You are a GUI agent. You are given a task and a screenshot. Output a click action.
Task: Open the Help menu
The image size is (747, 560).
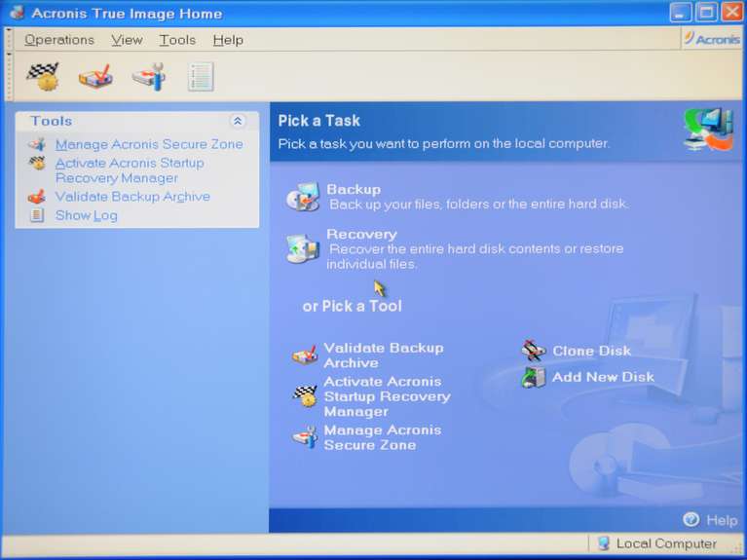(x=228, y=40)
